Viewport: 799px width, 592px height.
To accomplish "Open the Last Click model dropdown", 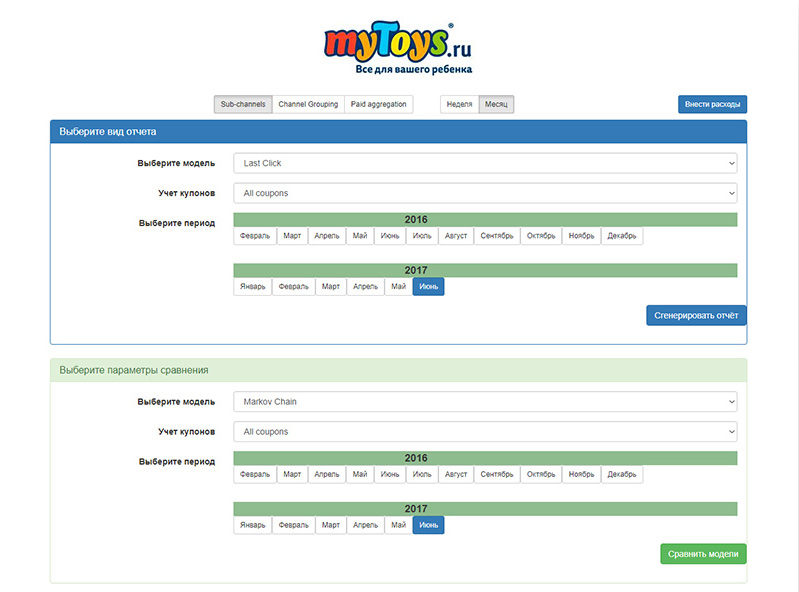I will click(485, 163).
